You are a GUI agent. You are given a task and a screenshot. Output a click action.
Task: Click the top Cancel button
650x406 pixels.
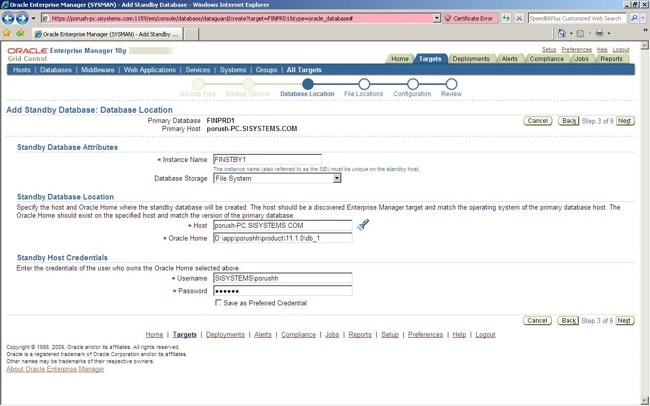(538, 121)
